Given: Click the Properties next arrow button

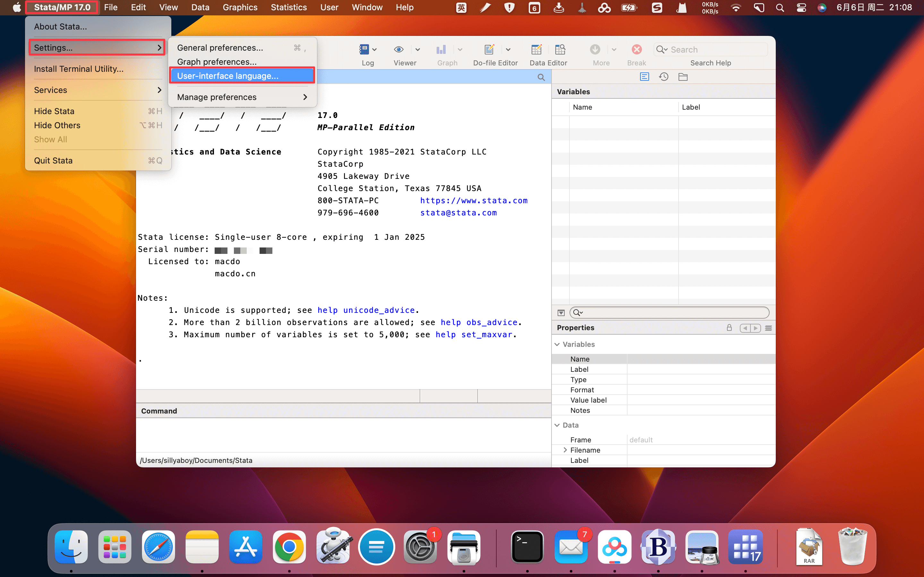Looking at the screenshot, I should pos(755,328).
